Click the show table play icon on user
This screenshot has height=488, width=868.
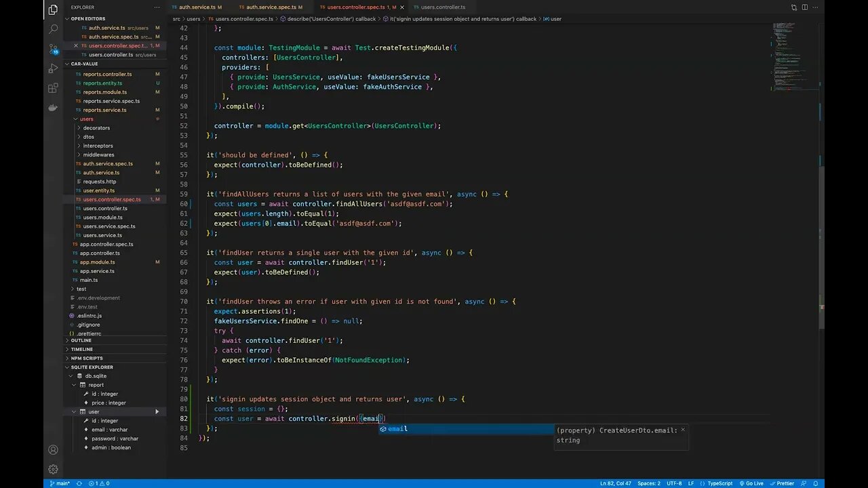click(157, 411)
